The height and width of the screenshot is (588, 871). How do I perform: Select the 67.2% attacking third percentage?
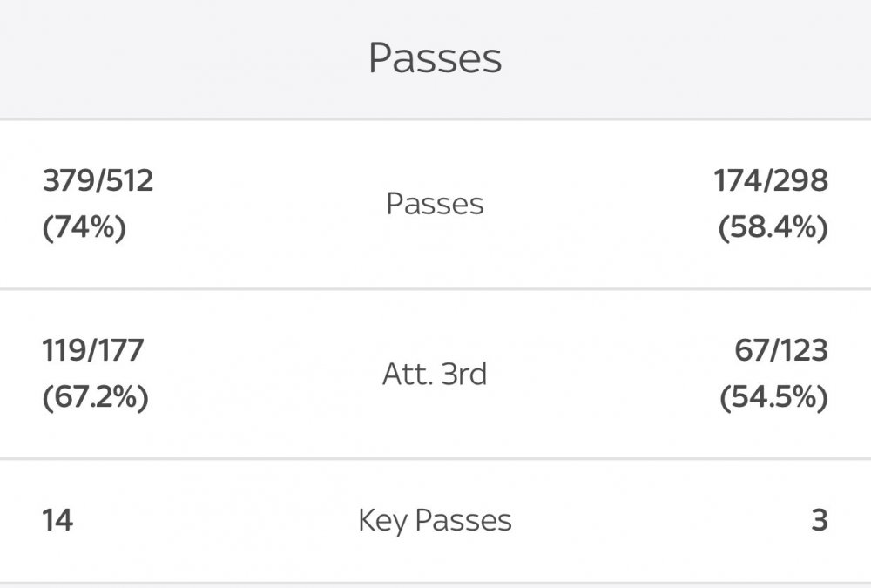click(95, 398)
